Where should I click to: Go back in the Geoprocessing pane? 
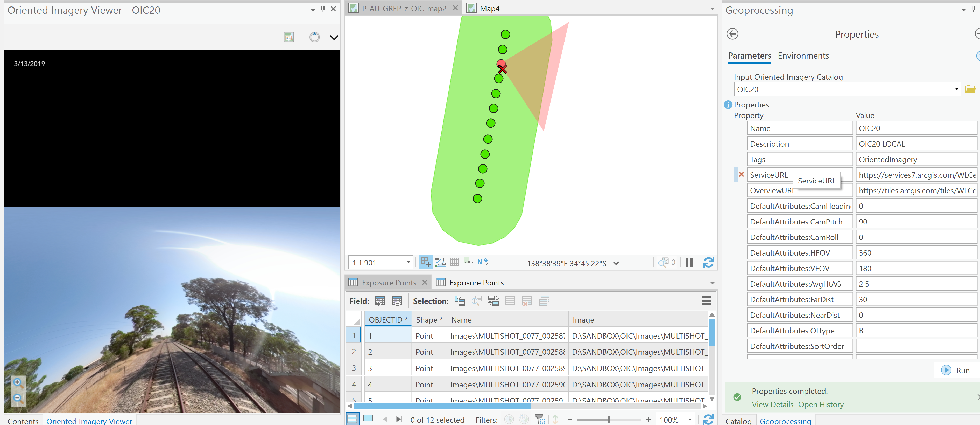[x=732, y=34]
